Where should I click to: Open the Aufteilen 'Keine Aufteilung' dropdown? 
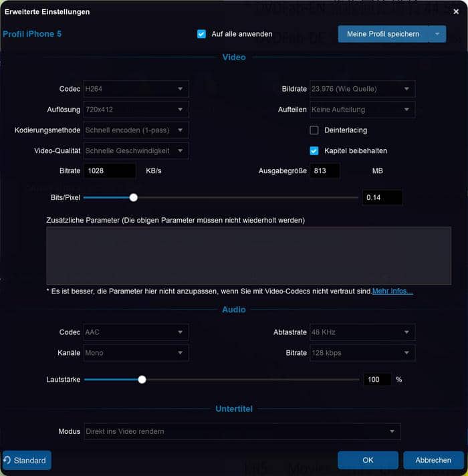[362, 110]
